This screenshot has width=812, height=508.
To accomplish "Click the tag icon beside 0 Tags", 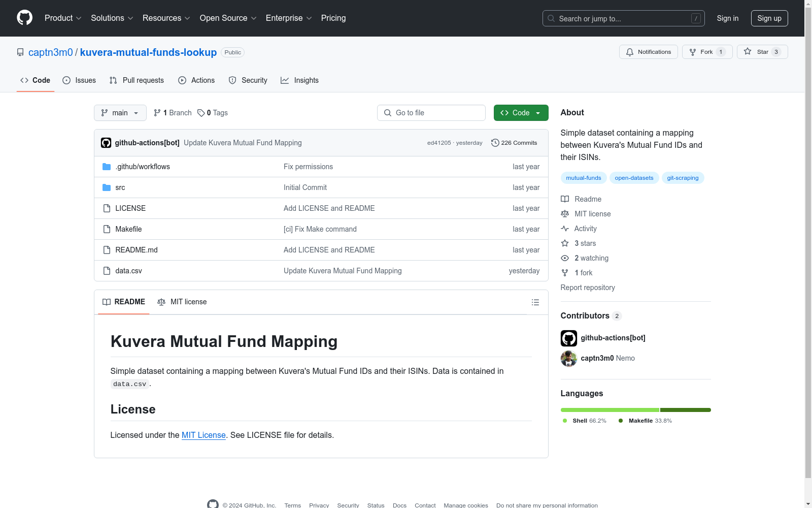I will pyautogui.click(x=201, y=113).
